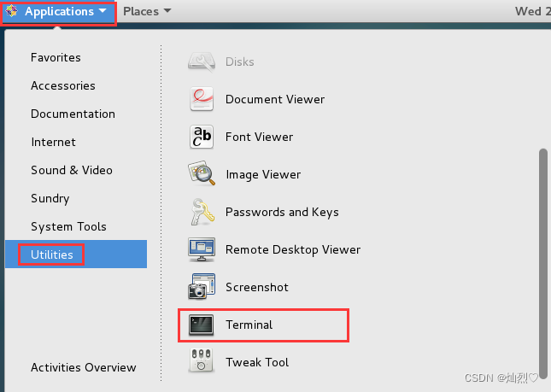Select the Accessories category
This screenshot has width=551, height=392.
[x=63, y=85]
